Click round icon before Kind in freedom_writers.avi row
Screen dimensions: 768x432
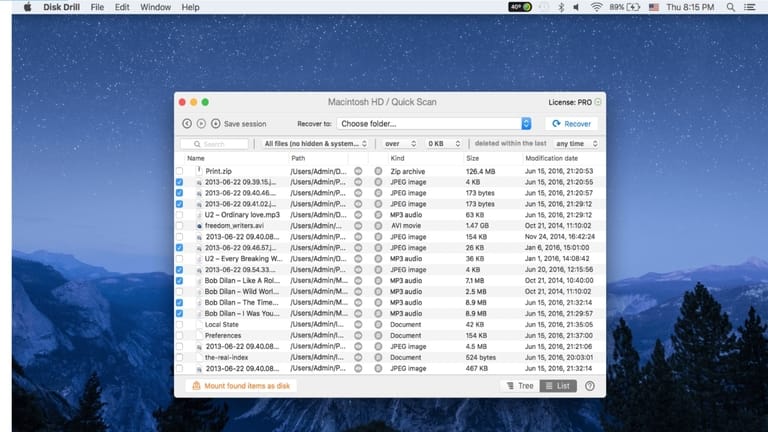tap(378, 226)
